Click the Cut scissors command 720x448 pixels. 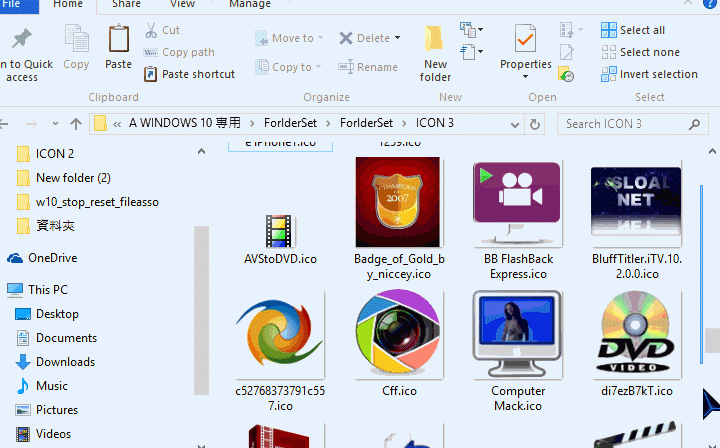163,30
